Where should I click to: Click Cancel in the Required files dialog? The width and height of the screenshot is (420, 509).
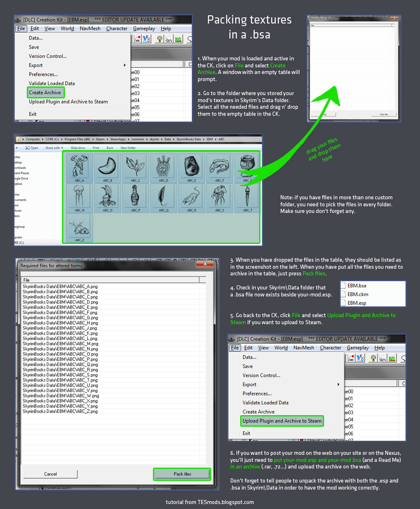point(50,474)
